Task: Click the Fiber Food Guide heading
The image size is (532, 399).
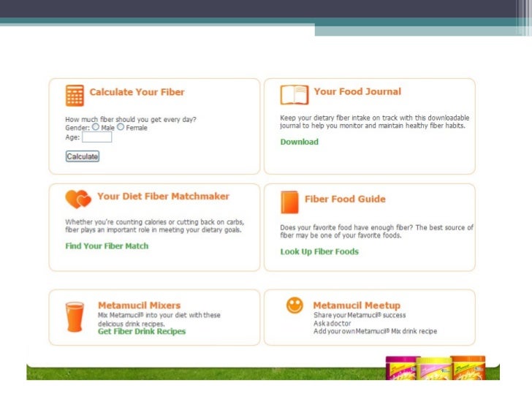Action: [x=345, y=199]
